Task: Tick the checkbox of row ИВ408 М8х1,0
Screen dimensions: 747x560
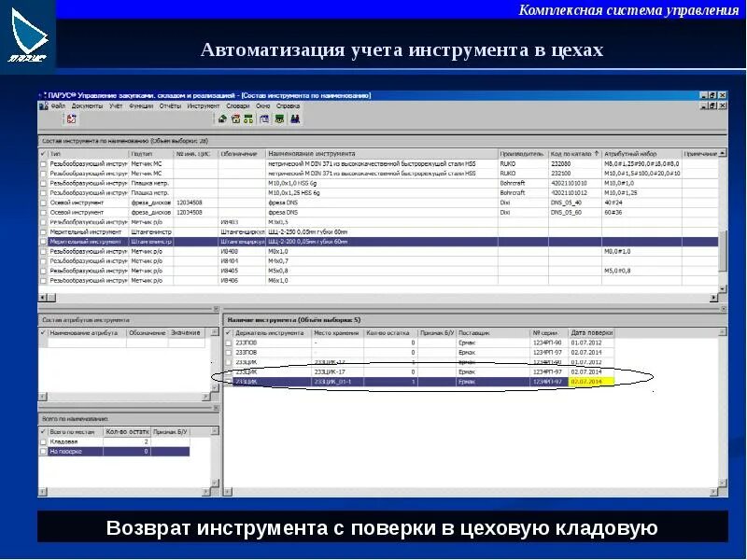Action: pos(44,251)
